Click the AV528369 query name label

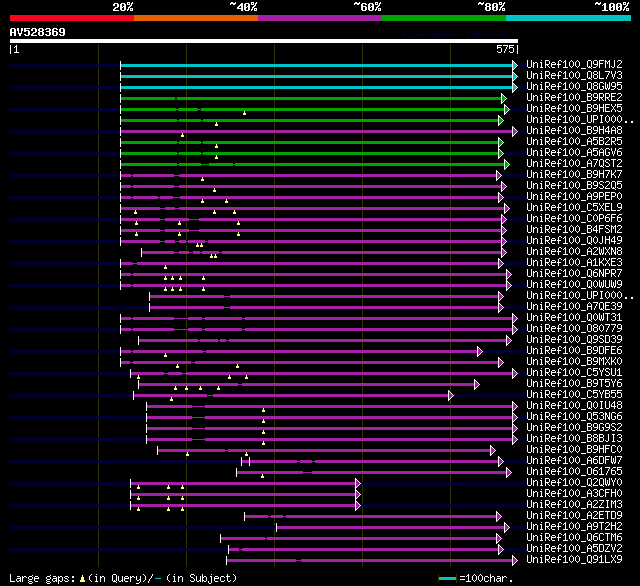(38, 32)
